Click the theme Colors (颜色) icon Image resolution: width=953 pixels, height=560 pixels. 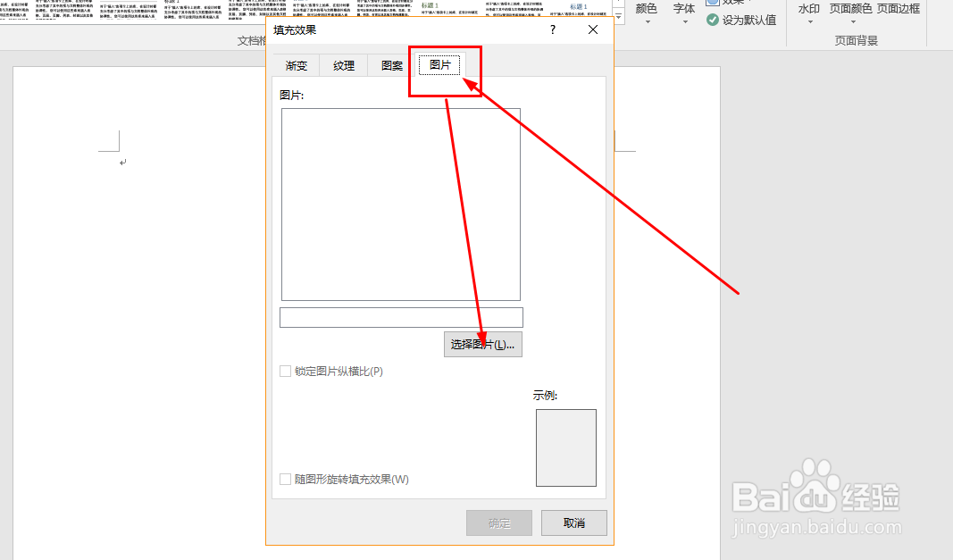click(646, 9)
